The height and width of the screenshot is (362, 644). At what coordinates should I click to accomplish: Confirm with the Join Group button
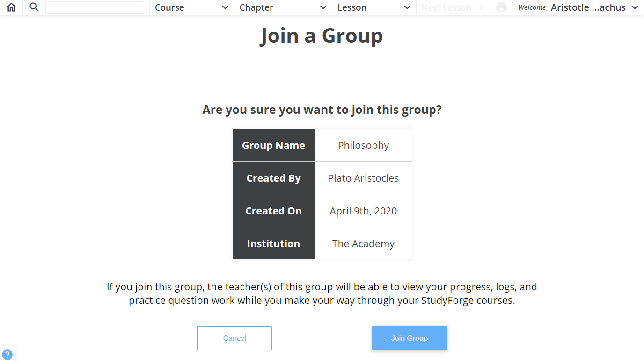pyautogui.click(x=410, y=338)
